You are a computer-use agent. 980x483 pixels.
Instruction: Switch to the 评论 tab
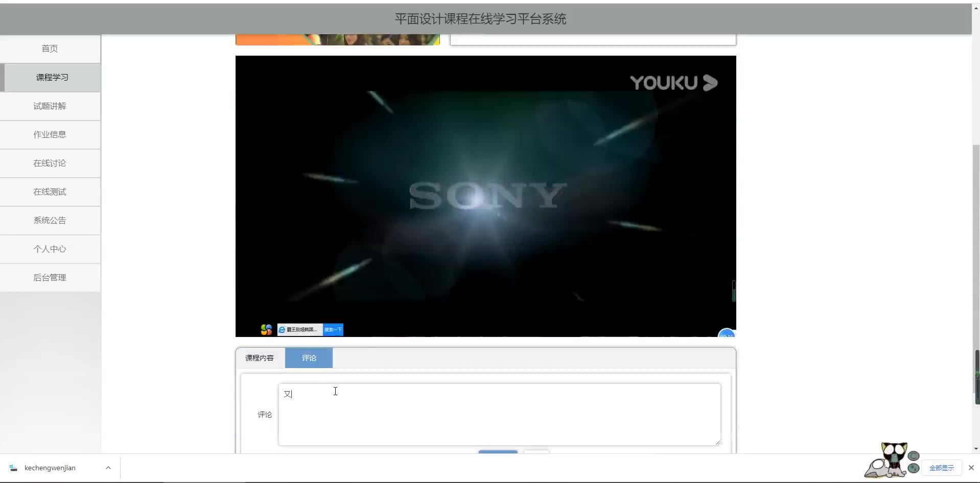[x=309, y=358]
